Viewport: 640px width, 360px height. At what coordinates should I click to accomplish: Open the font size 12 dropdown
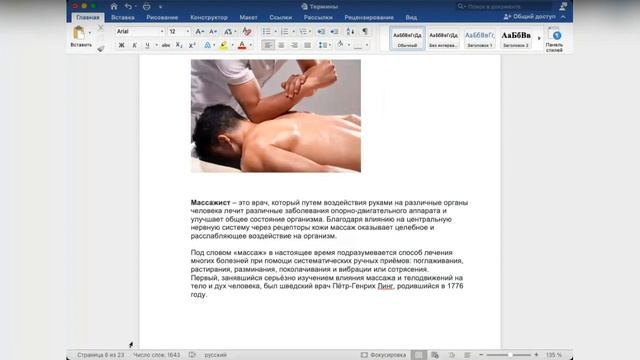[x=188, y=31]
